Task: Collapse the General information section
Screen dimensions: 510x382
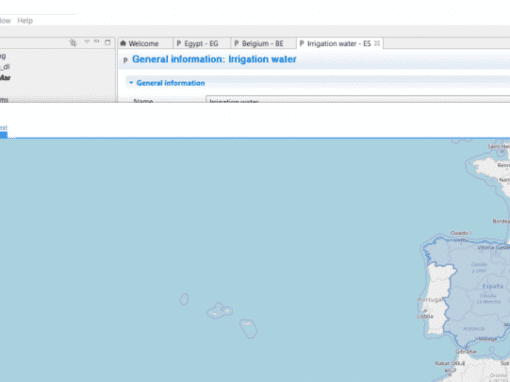Action: pyautogui.click(x=131, y=83)
